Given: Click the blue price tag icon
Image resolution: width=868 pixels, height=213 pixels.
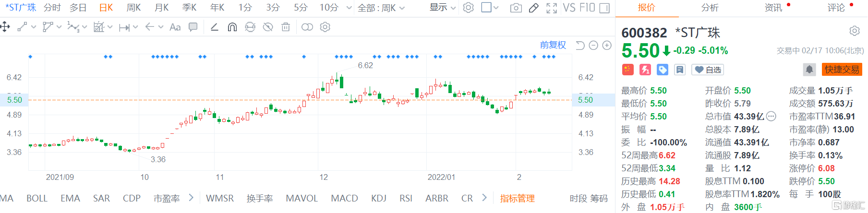Looking at the screenshot, I should (x=663, y=70).
